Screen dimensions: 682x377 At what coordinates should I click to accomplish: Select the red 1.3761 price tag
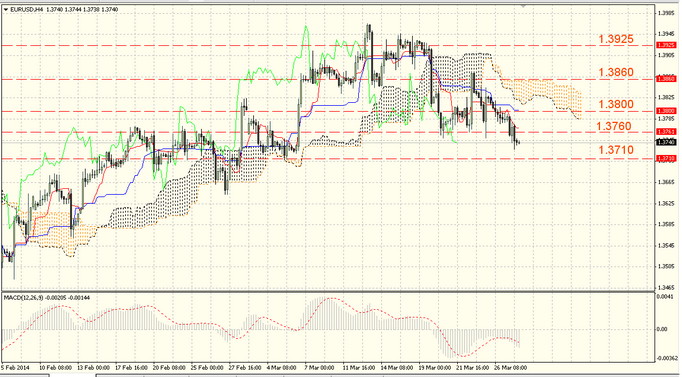666,132
